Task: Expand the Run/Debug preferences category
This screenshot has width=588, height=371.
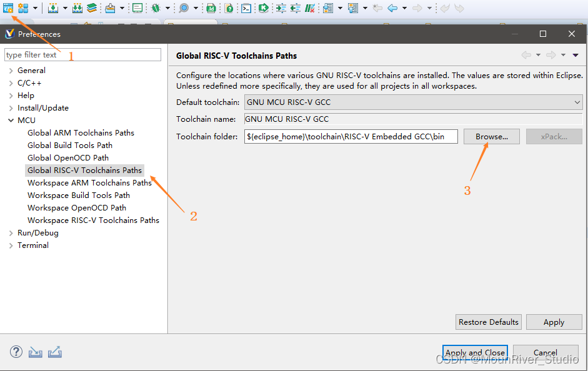Action: pos(11,233)
